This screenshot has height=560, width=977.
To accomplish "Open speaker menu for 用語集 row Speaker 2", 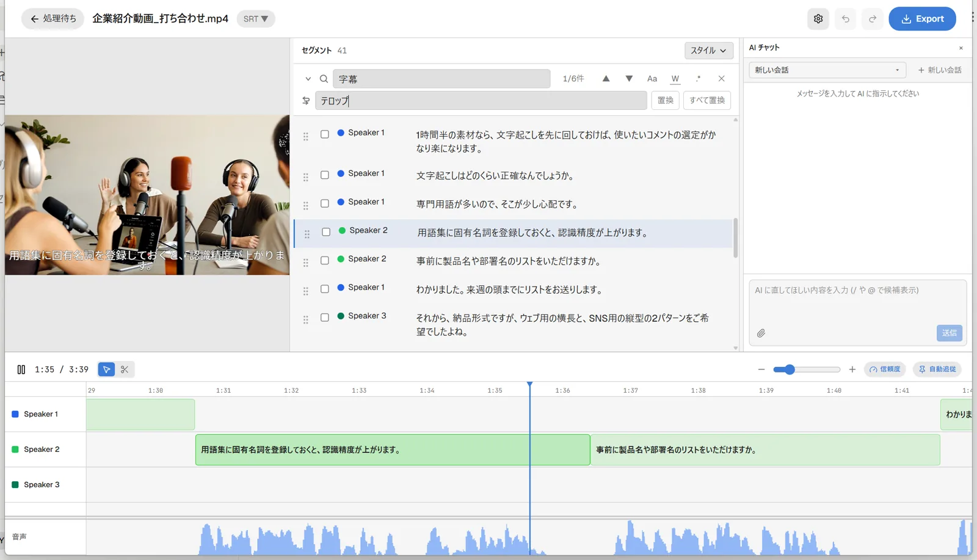I will 363,230.
